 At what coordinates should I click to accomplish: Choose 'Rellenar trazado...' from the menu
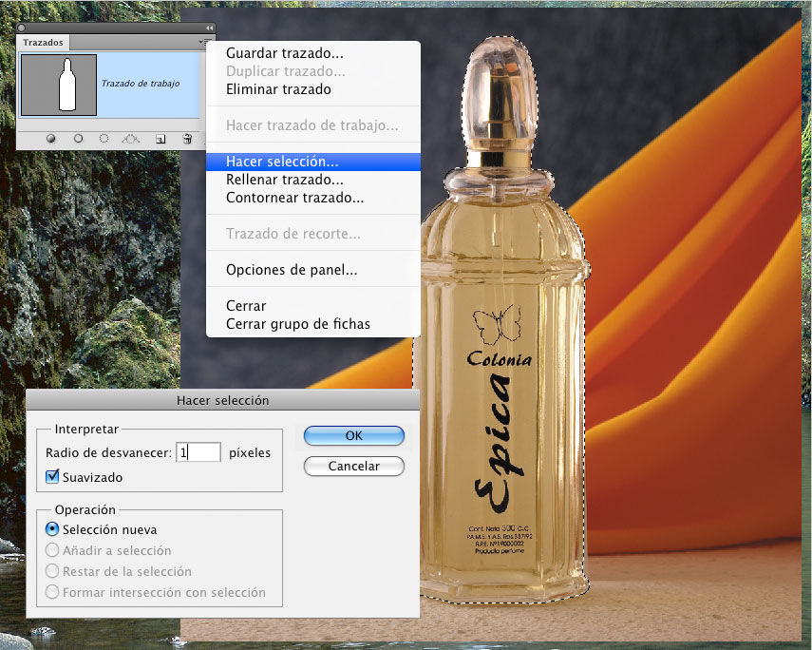coord(312,180)
